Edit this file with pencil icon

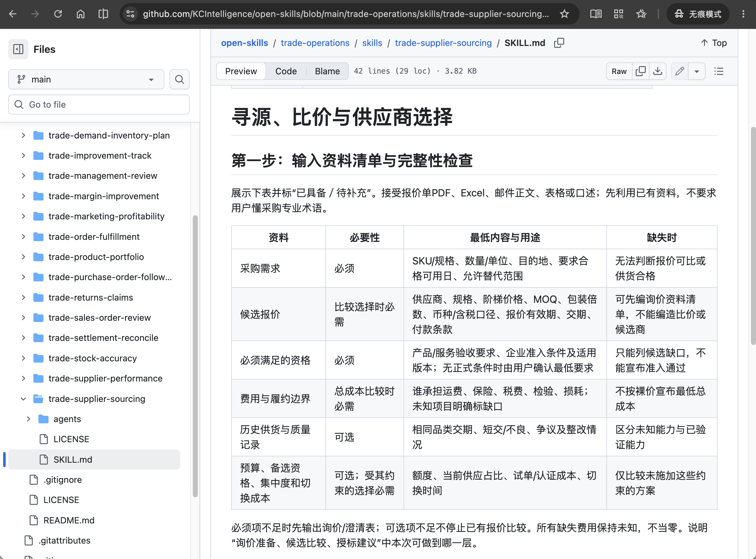679,71
